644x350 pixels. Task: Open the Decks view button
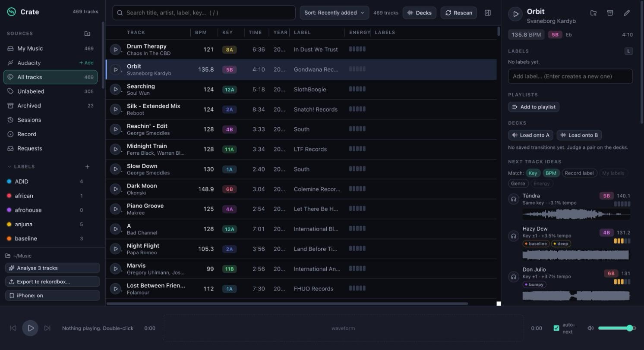click(x=420, y=13)
